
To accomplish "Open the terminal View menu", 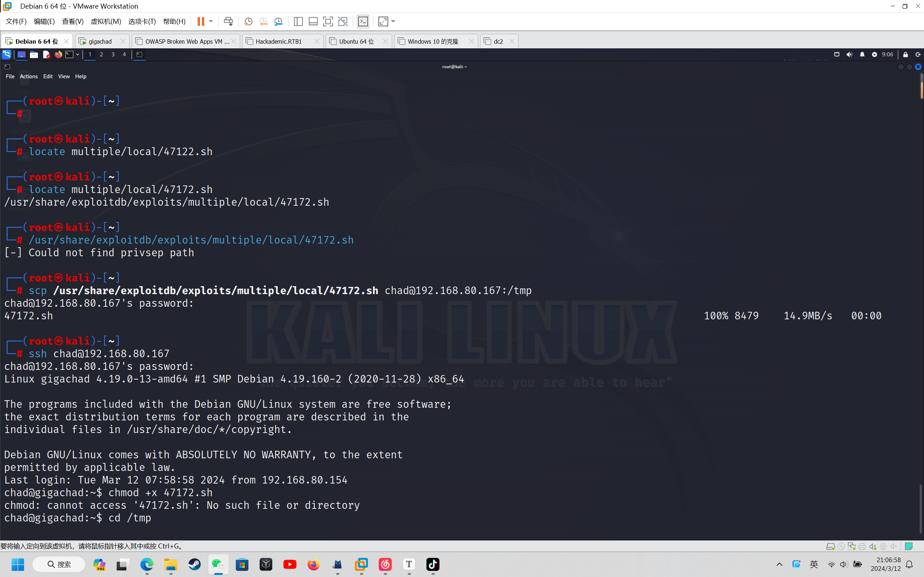I will [64, 77].
